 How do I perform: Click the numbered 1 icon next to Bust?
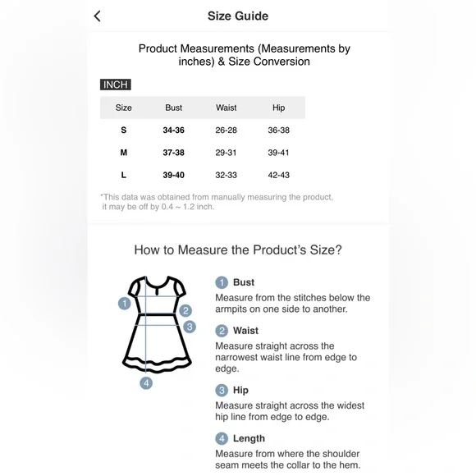[x=222, y=282]
